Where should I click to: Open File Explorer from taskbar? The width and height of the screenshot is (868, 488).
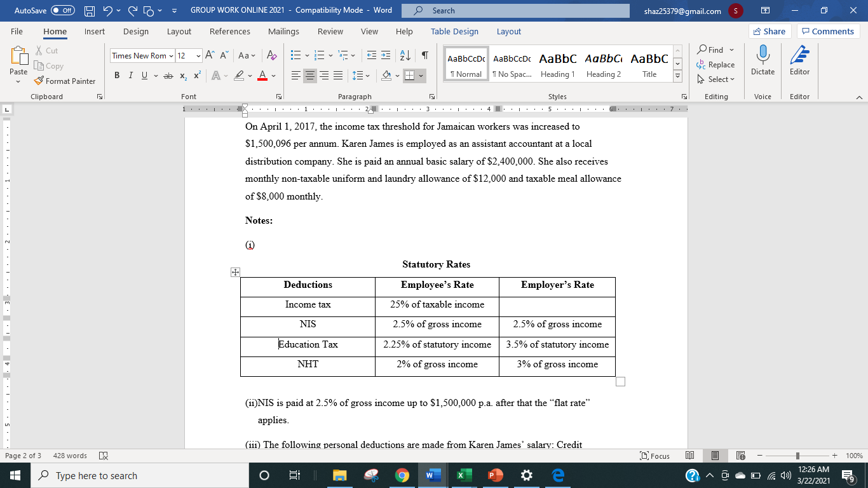click(340, 475)
